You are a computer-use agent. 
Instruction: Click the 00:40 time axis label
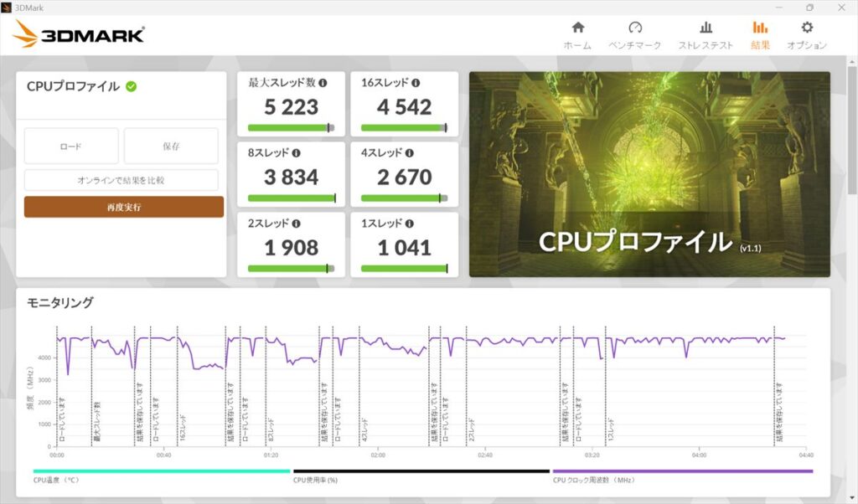coord(163,455)
